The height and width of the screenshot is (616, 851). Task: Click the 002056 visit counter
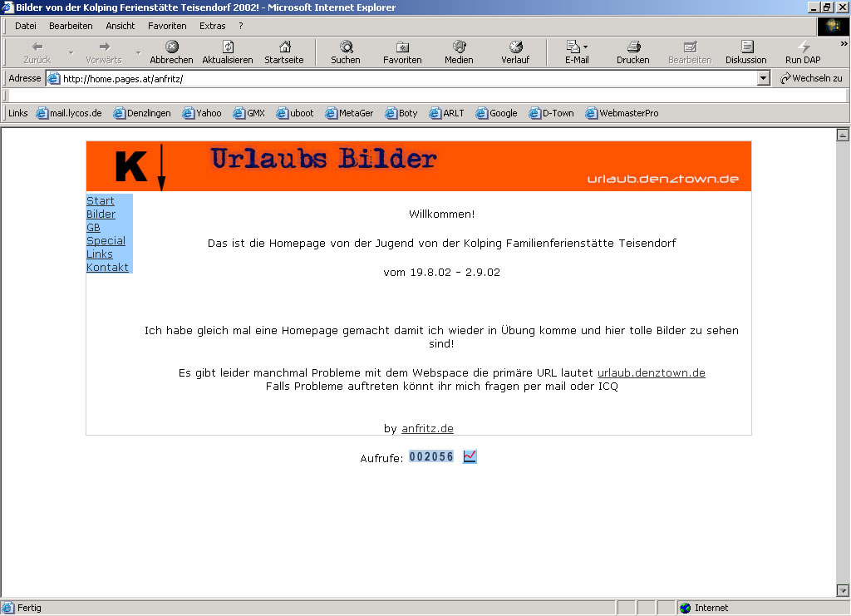(431, 456)
